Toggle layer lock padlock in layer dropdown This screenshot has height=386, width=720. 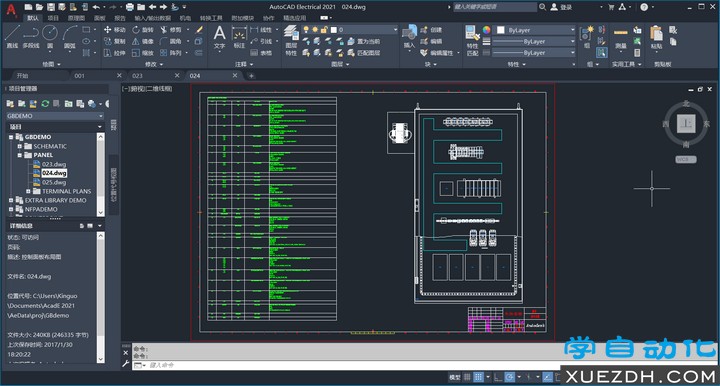coord(324,30)
